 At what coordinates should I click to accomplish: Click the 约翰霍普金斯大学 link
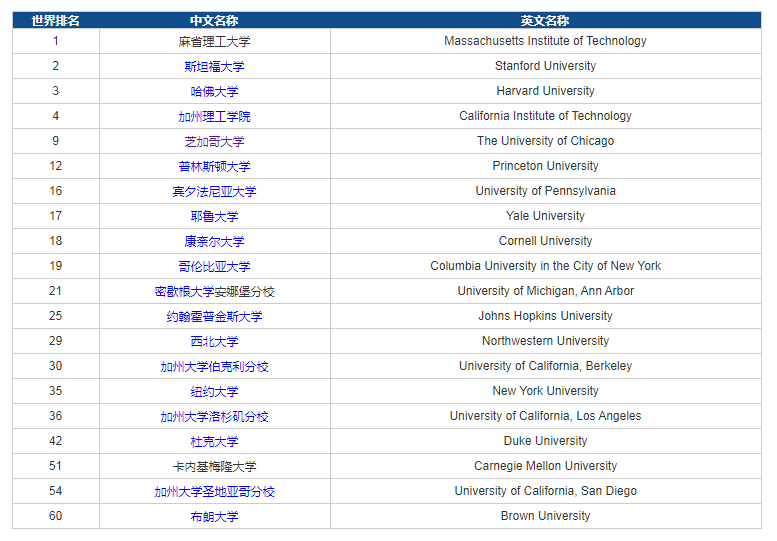click(x=214, y=316)
